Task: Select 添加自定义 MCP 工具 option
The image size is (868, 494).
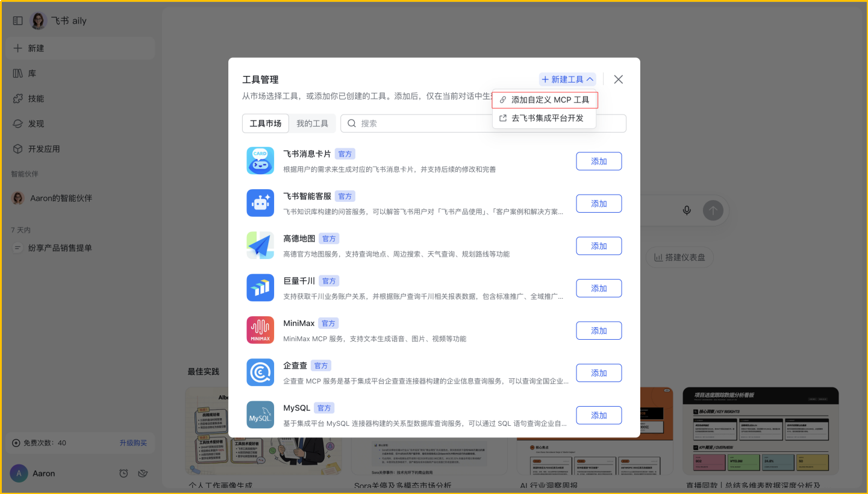Action: 545,100
